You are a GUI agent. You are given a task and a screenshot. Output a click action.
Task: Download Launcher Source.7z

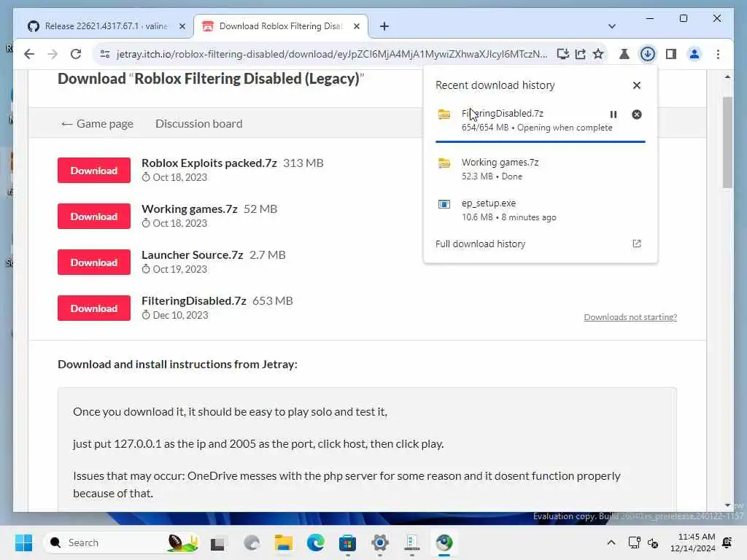(94, 262)
